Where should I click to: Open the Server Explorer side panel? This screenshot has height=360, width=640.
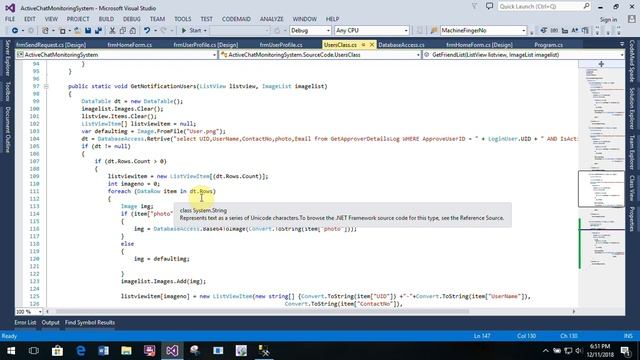click(x=7, y=57)
